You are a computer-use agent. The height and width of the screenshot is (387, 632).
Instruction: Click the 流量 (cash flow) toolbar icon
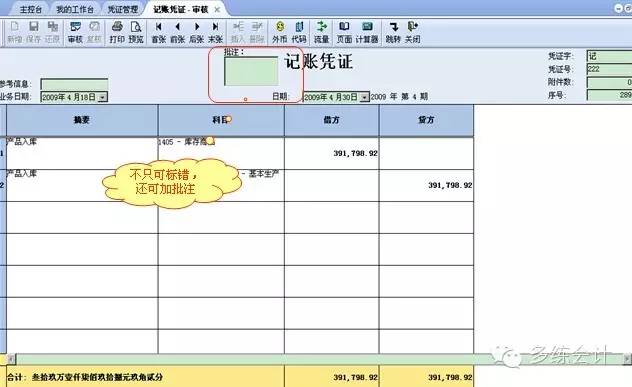click(x=321, y=32)
